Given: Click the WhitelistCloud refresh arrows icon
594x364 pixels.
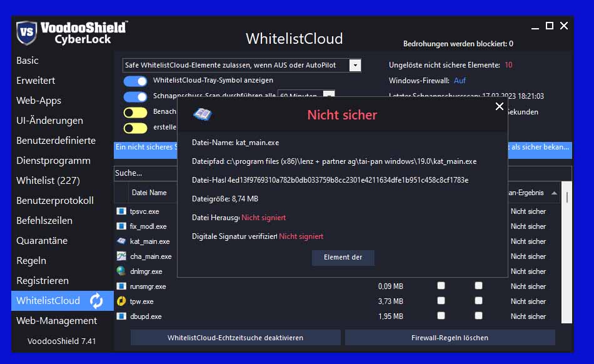Looking at the screenshot, I should (96, 301).
